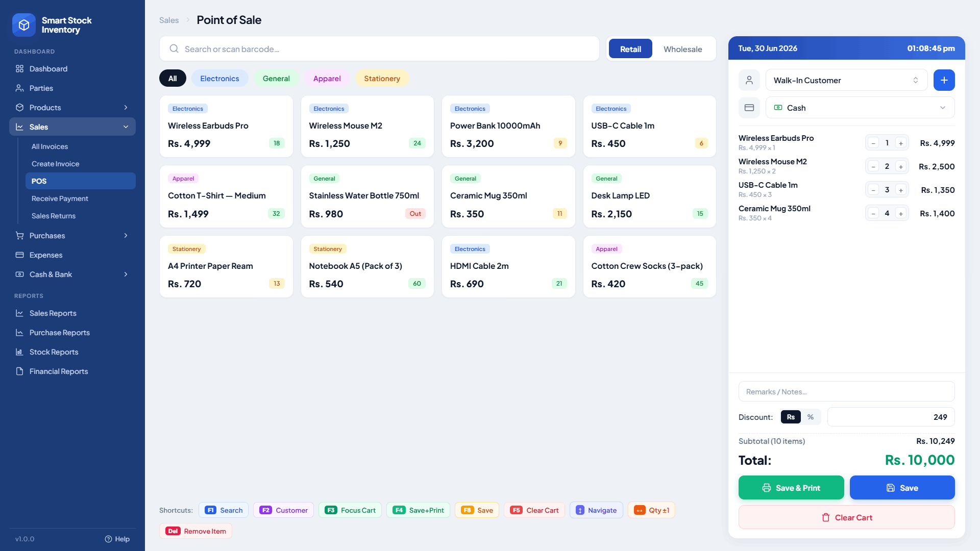Add Notebook A5 (Pack of 3) to cart
Screen dimensions: 980x551
tap(367, 267)
